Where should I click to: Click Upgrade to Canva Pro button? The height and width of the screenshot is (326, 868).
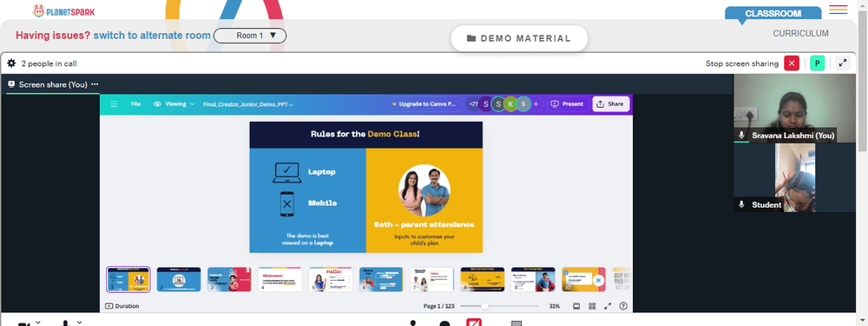click(x=424, y=103)
